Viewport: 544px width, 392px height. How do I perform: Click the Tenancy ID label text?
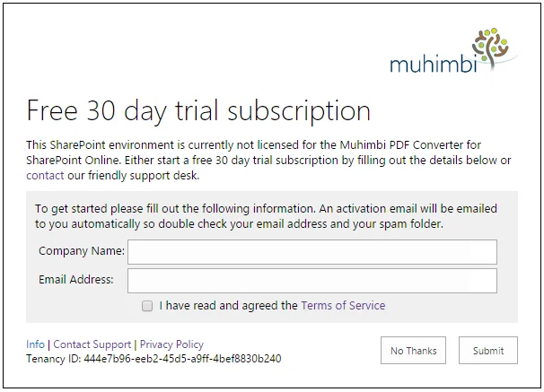coord(54,359)
